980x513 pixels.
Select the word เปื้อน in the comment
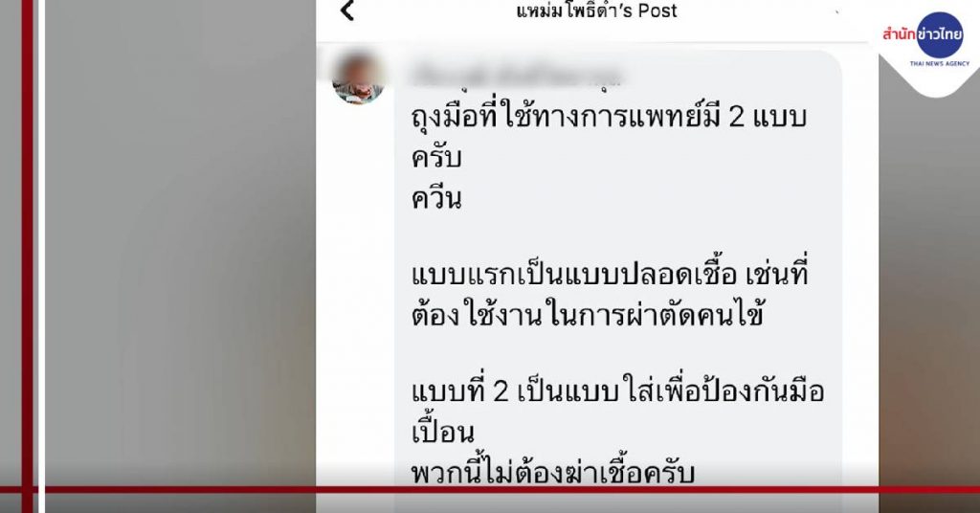(442, 431)
